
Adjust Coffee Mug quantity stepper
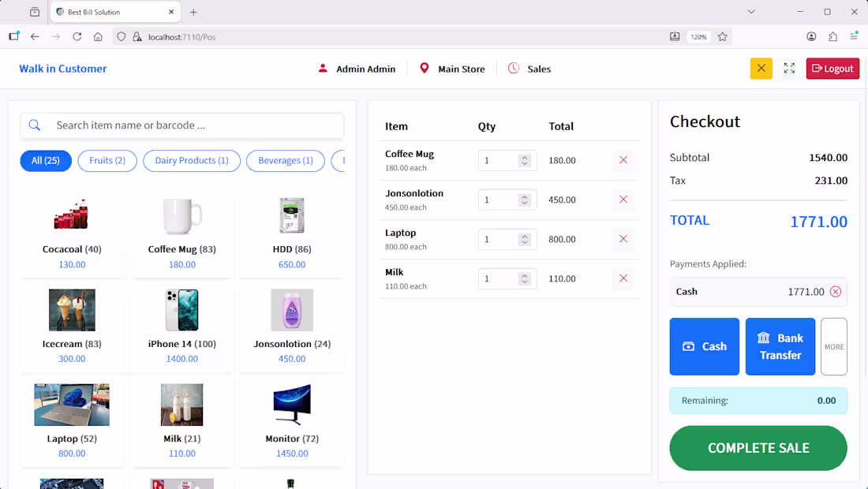524,160
